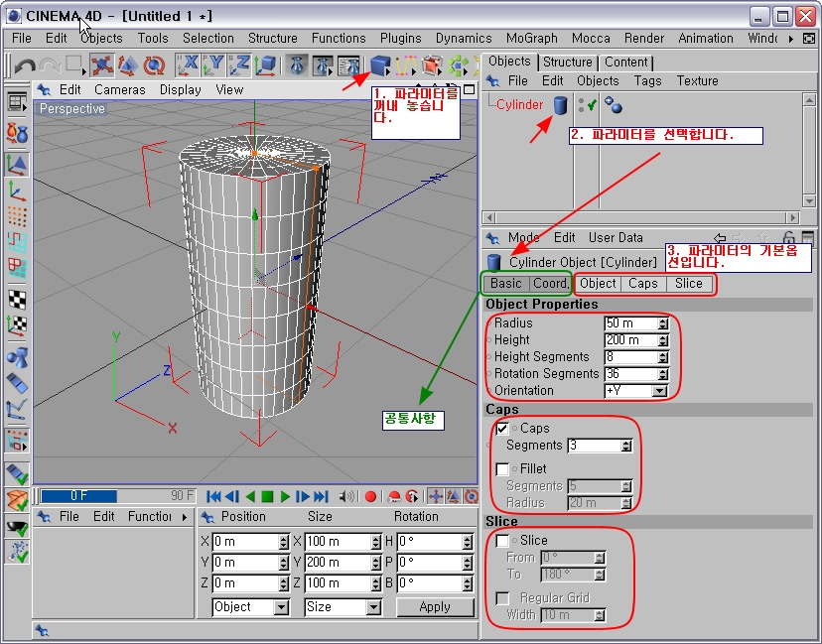Click the Go to end of animation button
The image size is (822, 644).
coord(321,496)
